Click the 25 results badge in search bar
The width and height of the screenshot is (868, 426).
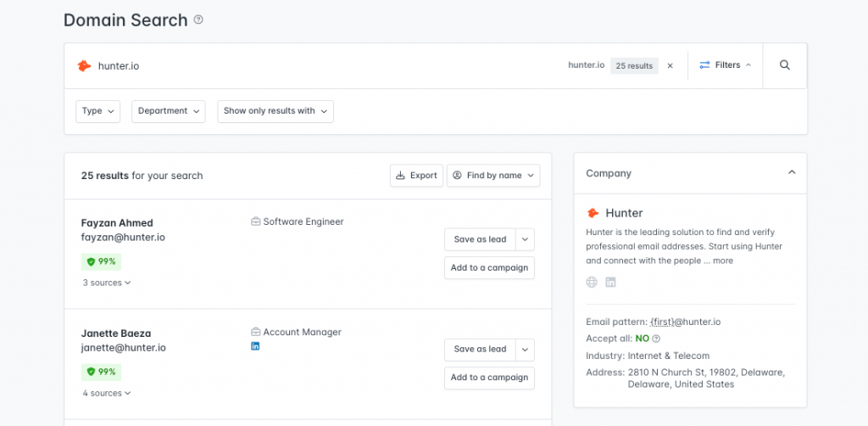(x=634, y=66)
